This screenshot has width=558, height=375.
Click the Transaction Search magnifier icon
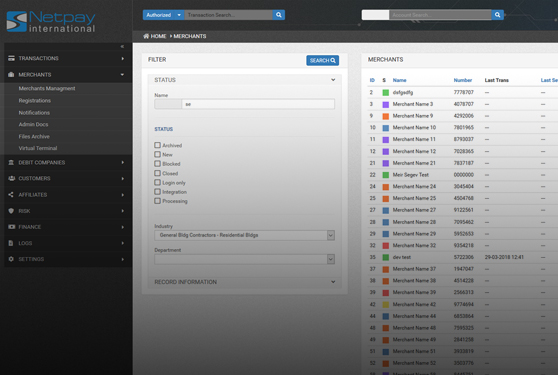279,15
